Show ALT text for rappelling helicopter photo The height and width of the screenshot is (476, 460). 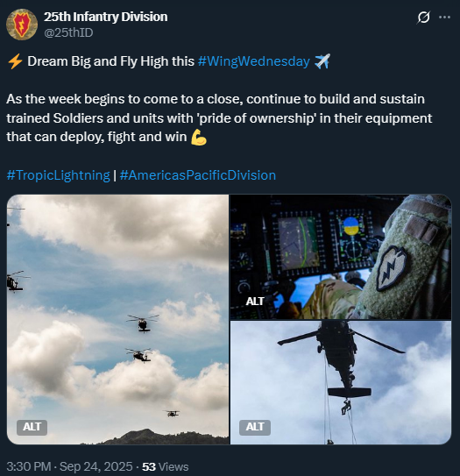(255, 427)
